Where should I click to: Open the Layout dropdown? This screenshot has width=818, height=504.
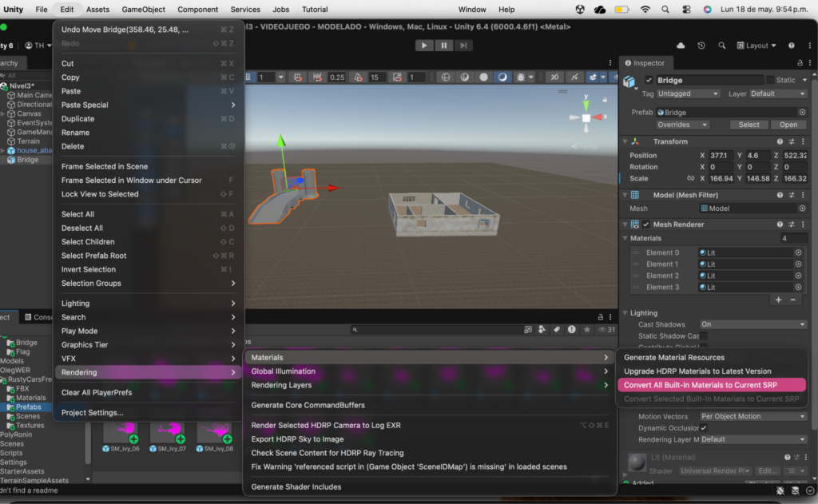[x=756, y=46]
